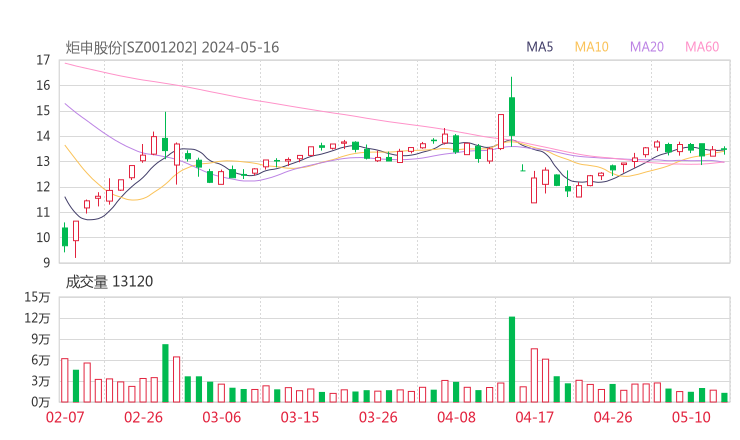Click the price axis label 9

(46, 263)
